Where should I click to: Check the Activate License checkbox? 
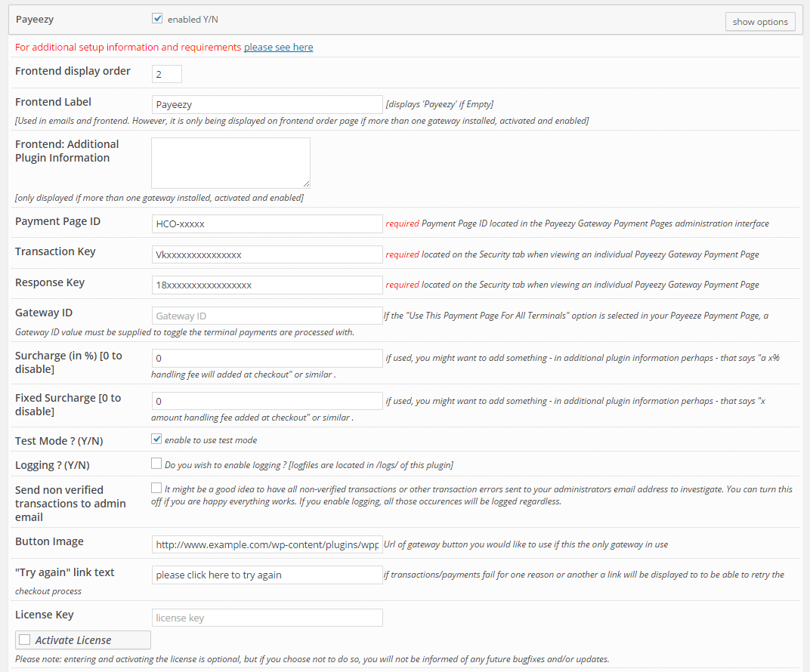[24, 640]
